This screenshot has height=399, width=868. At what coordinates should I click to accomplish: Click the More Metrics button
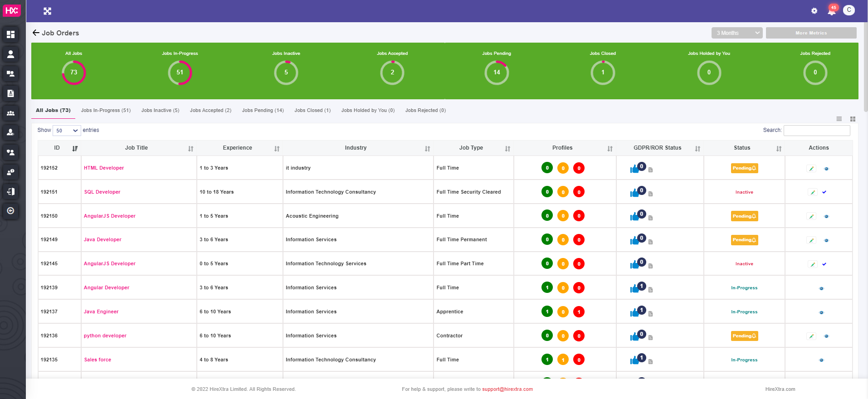coord(811,33)
